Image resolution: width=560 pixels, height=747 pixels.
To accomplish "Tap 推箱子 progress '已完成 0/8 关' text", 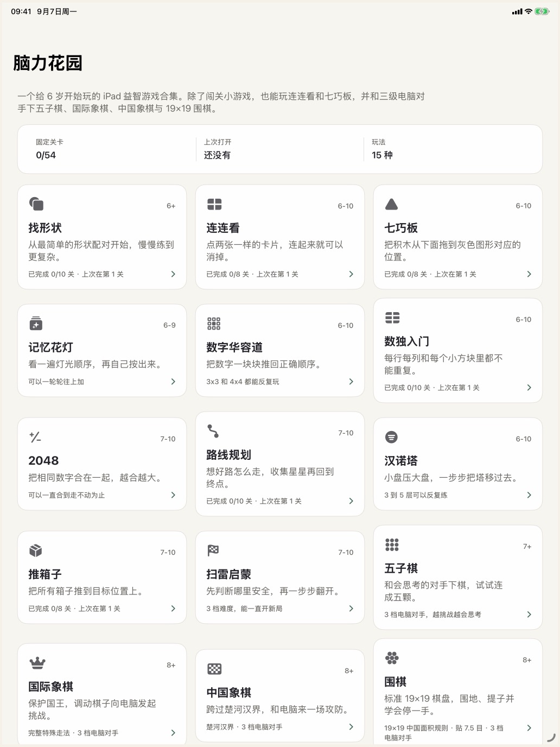I will coord(50,609).
